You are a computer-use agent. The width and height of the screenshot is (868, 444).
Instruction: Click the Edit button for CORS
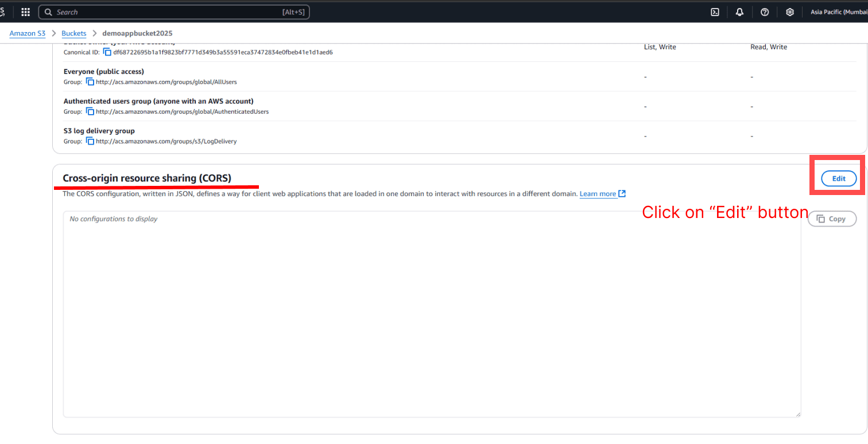coord(838,178)
